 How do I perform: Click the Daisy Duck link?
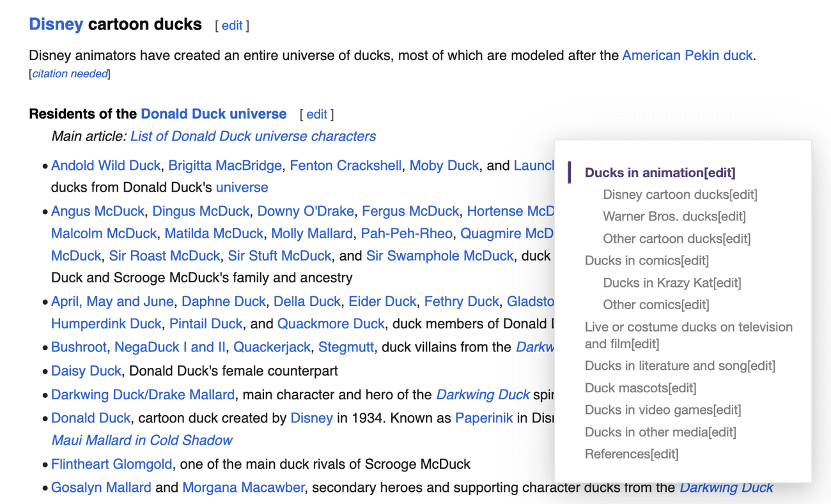[86, 370]
